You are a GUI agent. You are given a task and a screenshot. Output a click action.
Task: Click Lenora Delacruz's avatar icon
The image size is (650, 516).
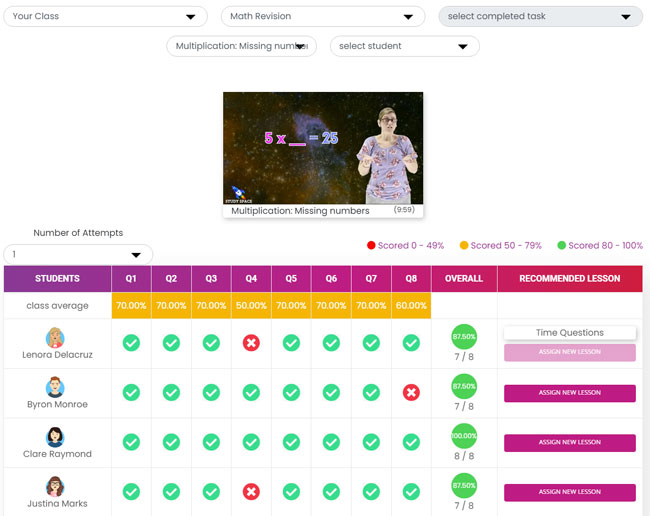pos(57,337)
